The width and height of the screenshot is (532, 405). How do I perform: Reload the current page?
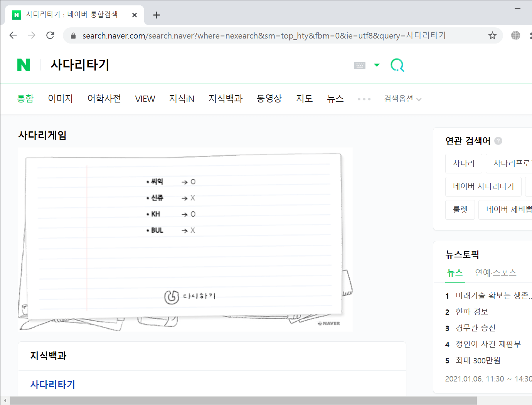click(x=50, y=35)
